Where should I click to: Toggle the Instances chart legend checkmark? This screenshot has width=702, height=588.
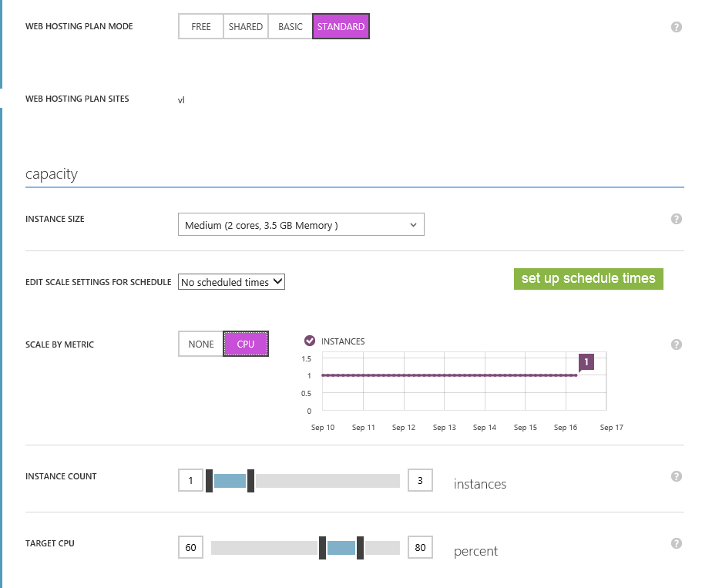click(310, 341)
